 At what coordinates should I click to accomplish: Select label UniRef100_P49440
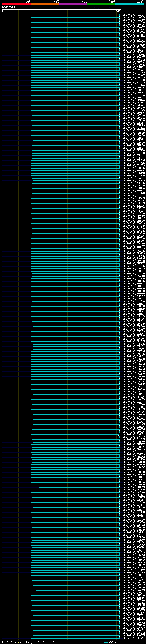point(134,100)
